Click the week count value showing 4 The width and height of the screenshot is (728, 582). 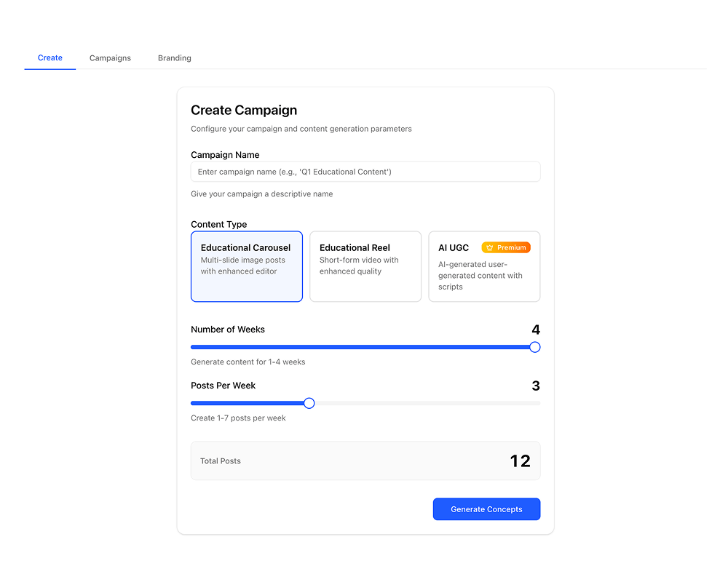click(x=536, y=330)
